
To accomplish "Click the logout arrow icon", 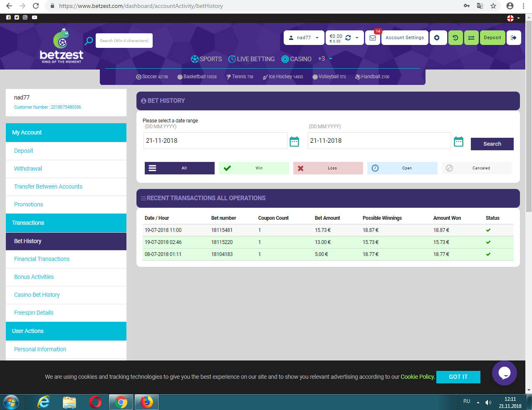I will click(x=514, y=38).
